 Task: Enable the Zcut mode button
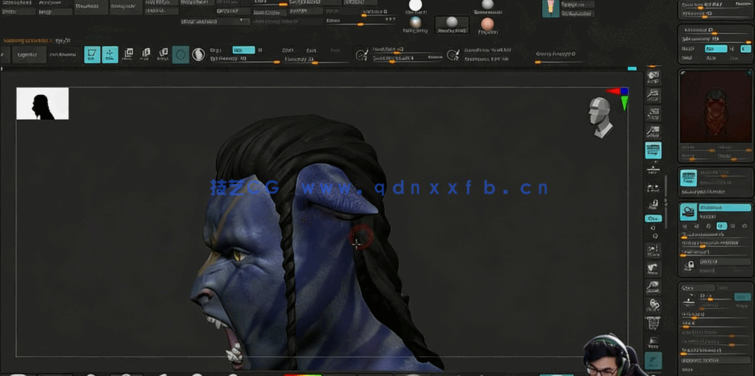tap(336, 50)
